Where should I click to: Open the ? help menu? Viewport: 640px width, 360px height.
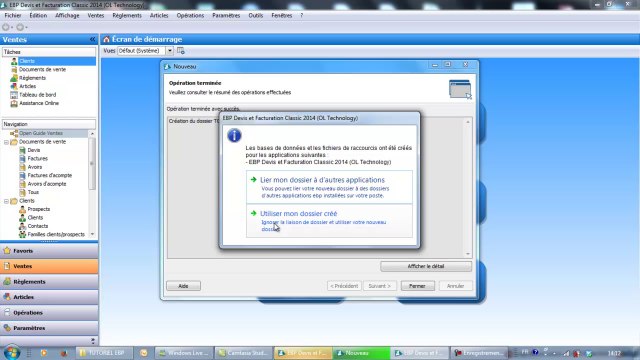click(302, 16)
